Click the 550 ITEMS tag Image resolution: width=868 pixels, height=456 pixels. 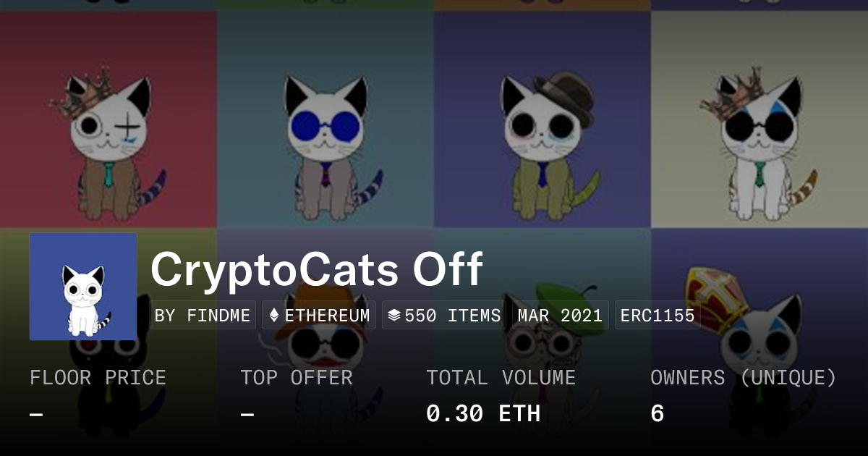point(444,316)
